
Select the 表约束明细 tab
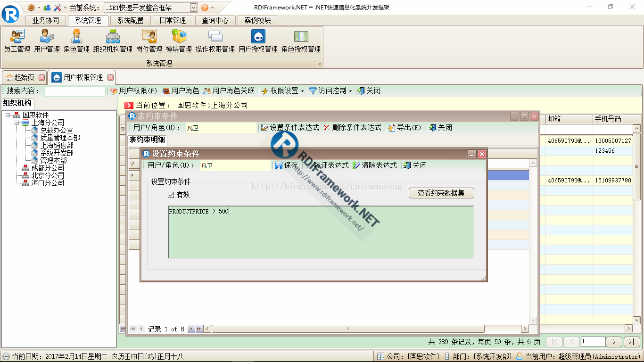coord(147,140)
